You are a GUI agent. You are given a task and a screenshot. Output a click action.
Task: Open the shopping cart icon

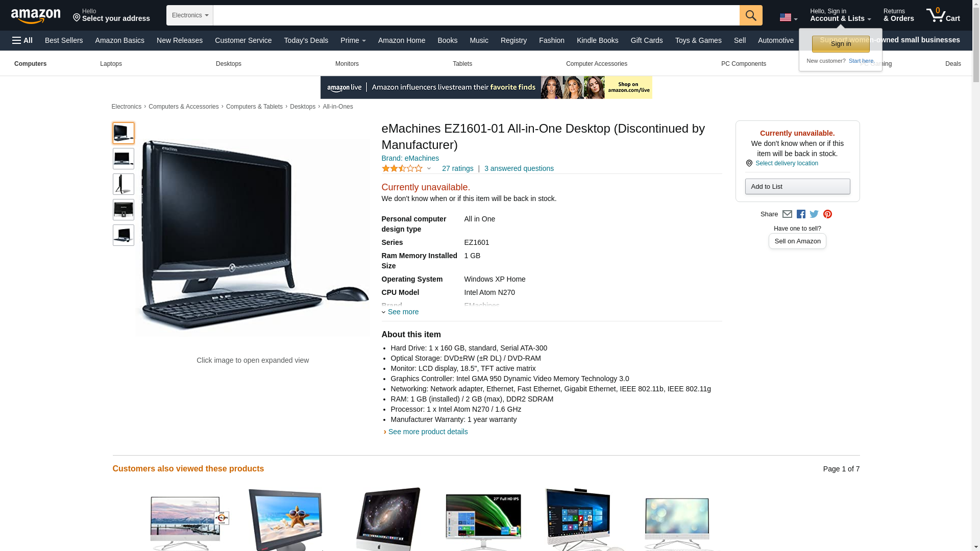pyautogui.click(x=943, y=15)
